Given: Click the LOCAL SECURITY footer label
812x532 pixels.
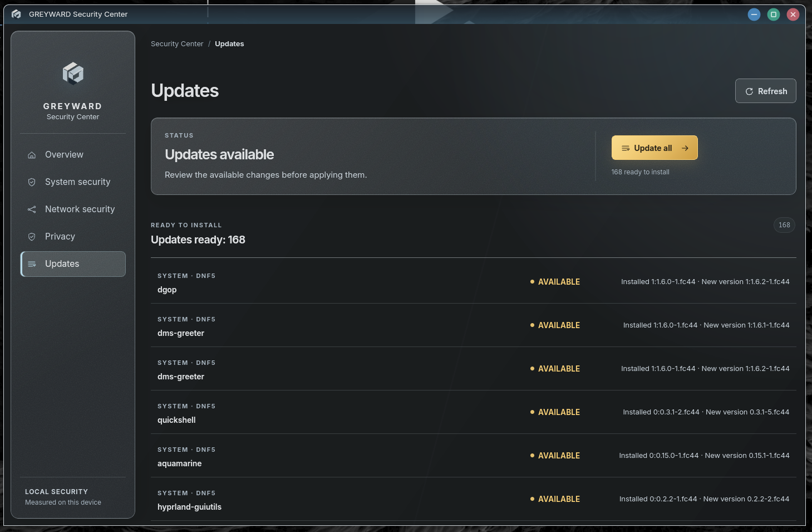Looking at the screenshot, I should tap(56, 492).
